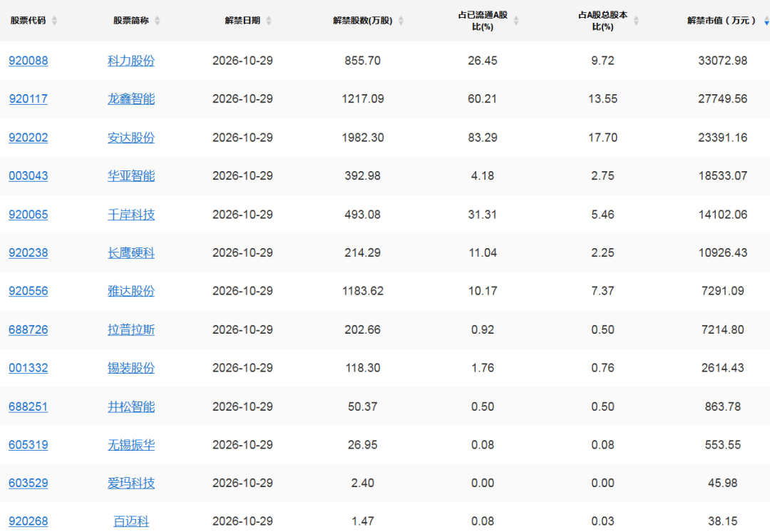Open stock code 920202

click(x=29, y=138)
